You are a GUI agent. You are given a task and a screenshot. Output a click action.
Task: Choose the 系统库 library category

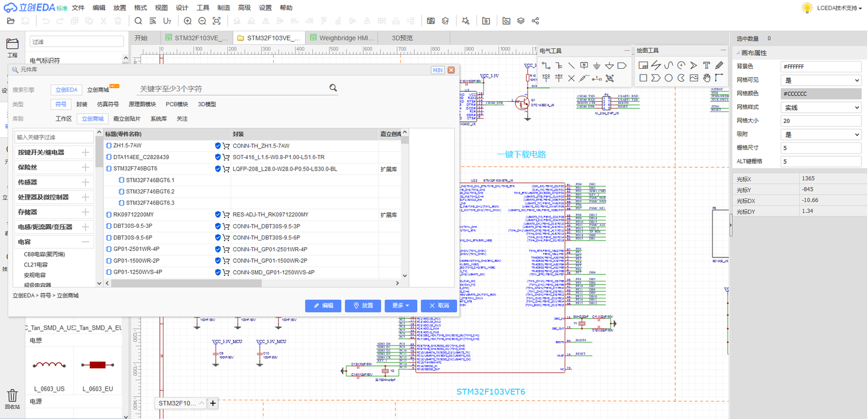coord(159,119)
